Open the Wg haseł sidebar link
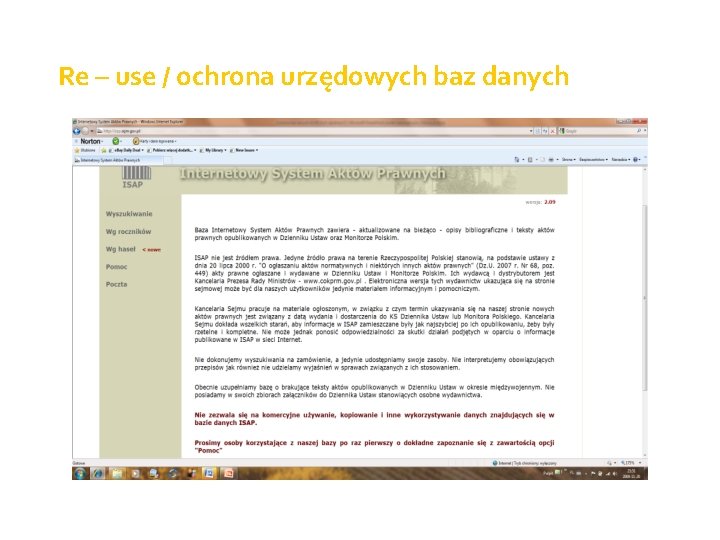 pos(121,249)
